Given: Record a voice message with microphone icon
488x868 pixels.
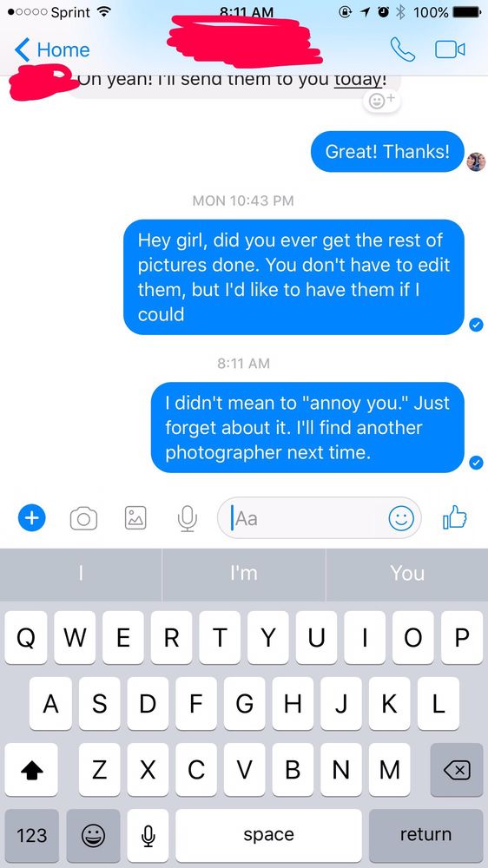Looking at the screenshot, I should [x=188, y=519].
